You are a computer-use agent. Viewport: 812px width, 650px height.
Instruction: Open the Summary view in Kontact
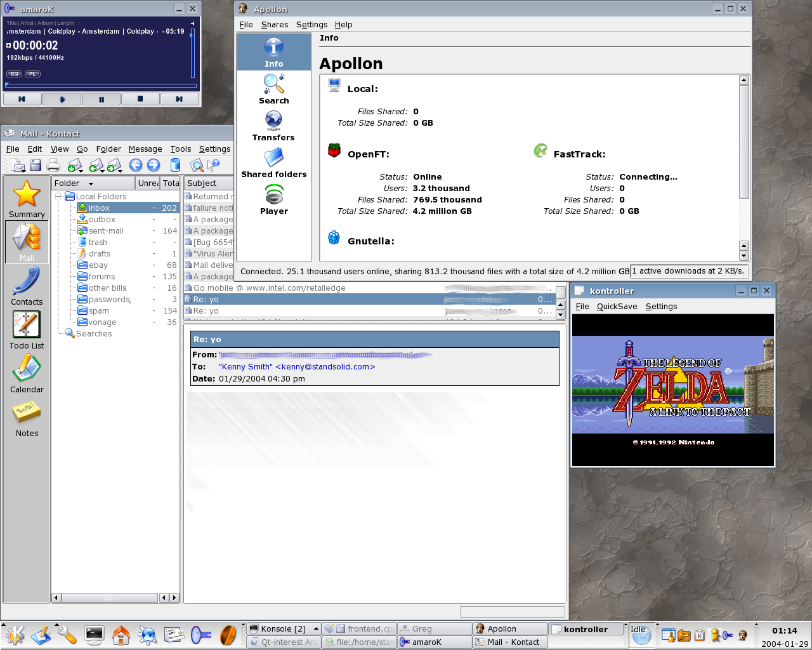click(27, 199)
